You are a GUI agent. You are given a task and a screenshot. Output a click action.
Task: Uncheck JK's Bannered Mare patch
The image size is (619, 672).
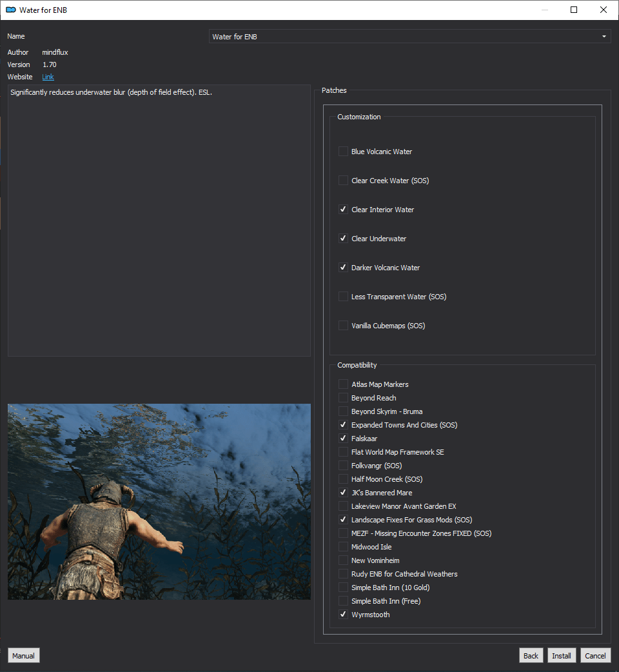(343, 493)
